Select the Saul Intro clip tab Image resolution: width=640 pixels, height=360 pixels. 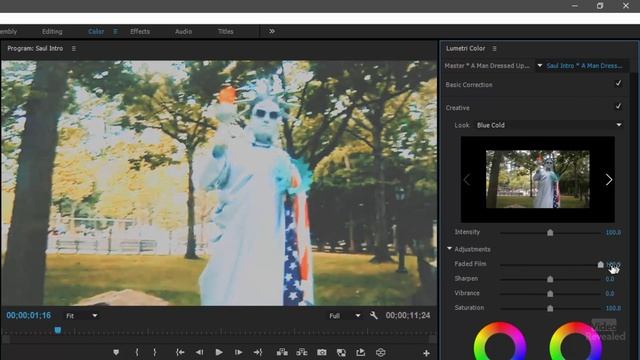584,65
